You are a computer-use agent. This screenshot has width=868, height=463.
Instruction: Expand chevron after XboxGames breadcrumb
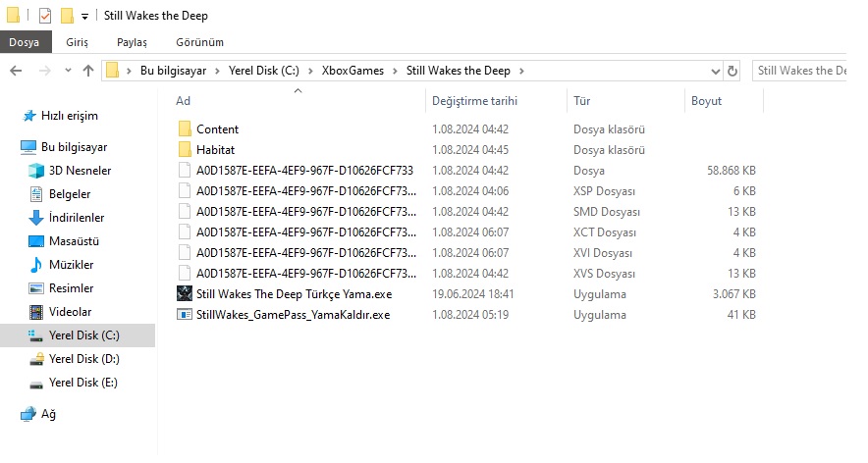click(x=396, y=71)
